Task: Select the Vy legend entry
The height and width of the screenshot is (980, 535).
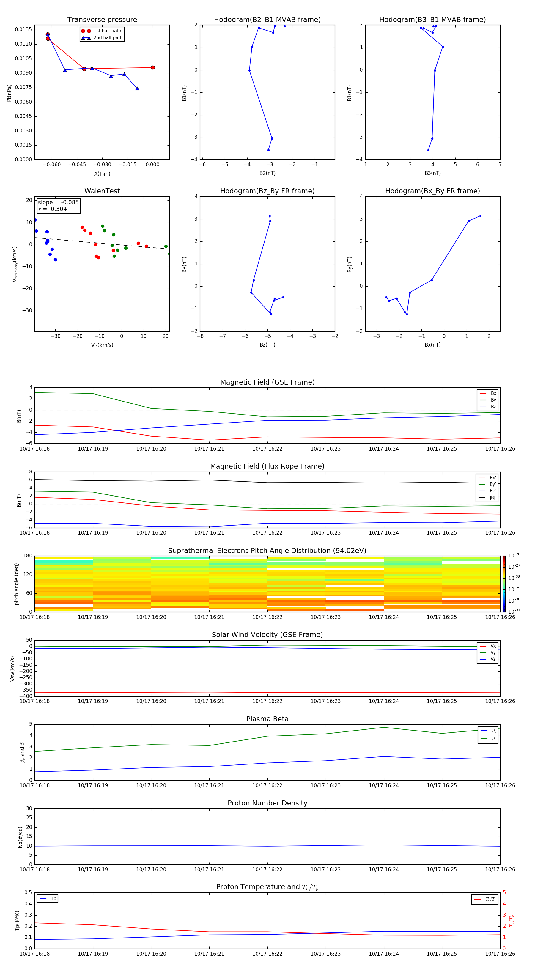Action: 488,652
